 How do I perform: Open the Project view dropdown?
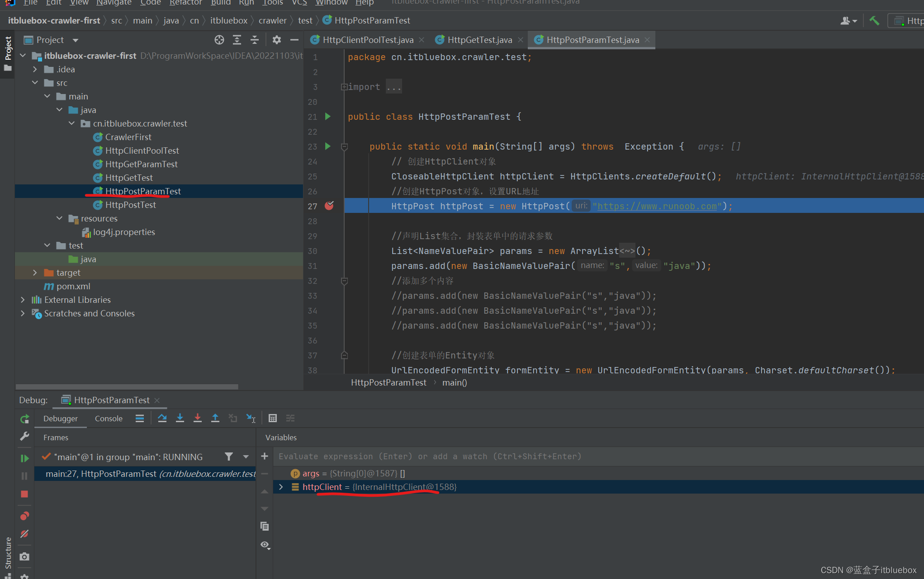[76, 40]
